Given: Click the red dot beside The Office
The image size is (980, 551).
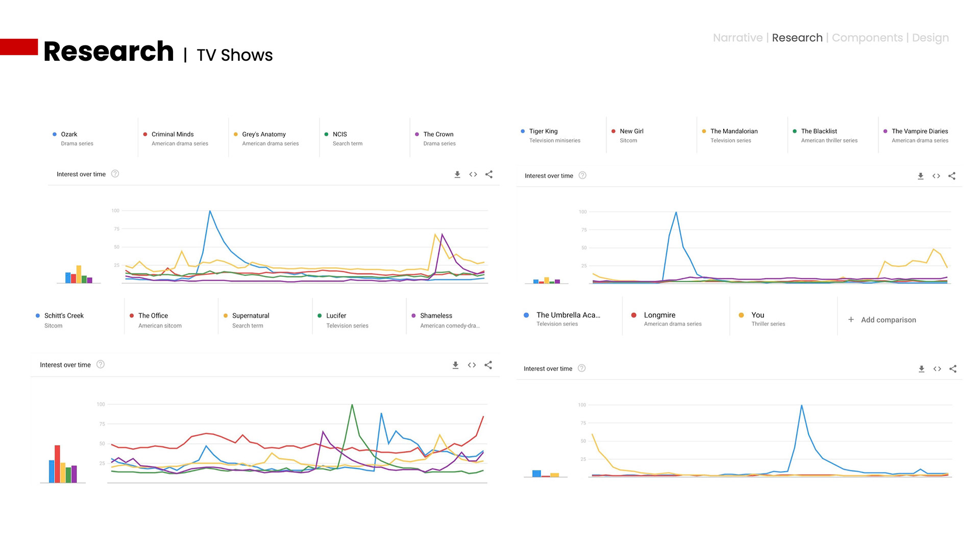Looking at the screenshot, I should click(x=132, y=316).
